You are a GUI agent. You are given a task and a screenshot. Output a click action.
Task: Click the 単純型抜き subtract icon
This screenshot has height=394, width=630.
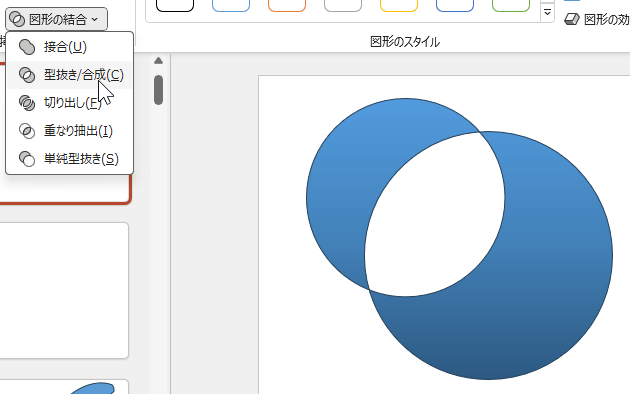(27, 159)
